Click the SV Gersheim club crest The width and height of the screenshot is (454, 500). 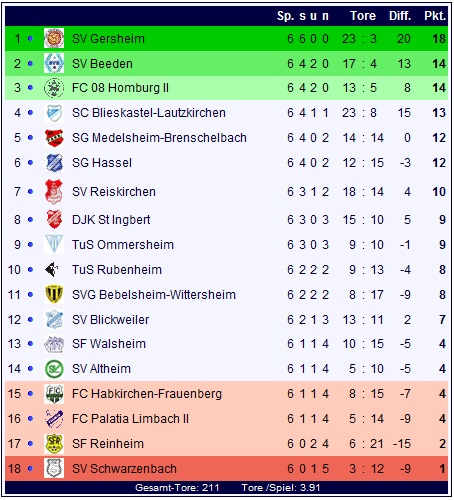click(54, 38)
